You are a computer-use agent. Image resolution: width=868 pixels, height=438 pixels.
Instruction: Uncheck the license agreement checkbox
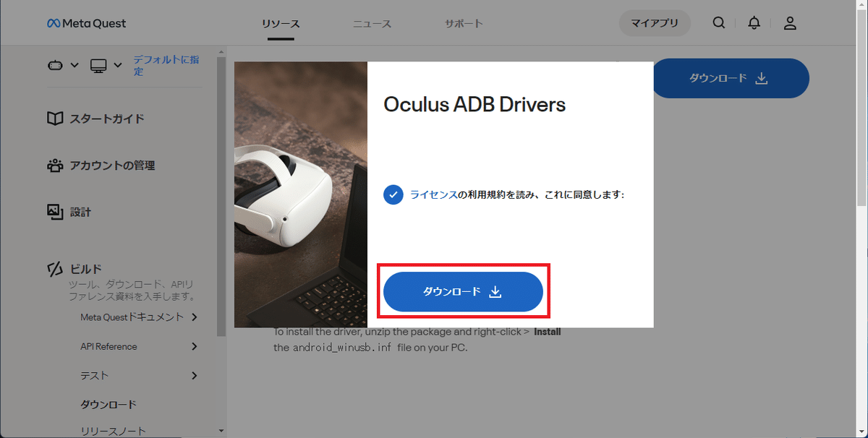393,194
